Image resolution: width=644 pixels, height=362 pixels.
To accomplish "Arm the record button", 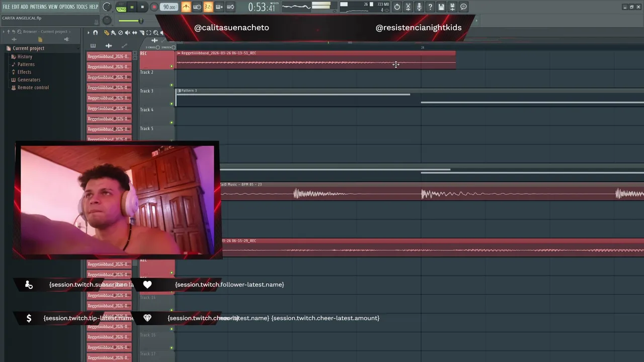I will coord(154,7).
